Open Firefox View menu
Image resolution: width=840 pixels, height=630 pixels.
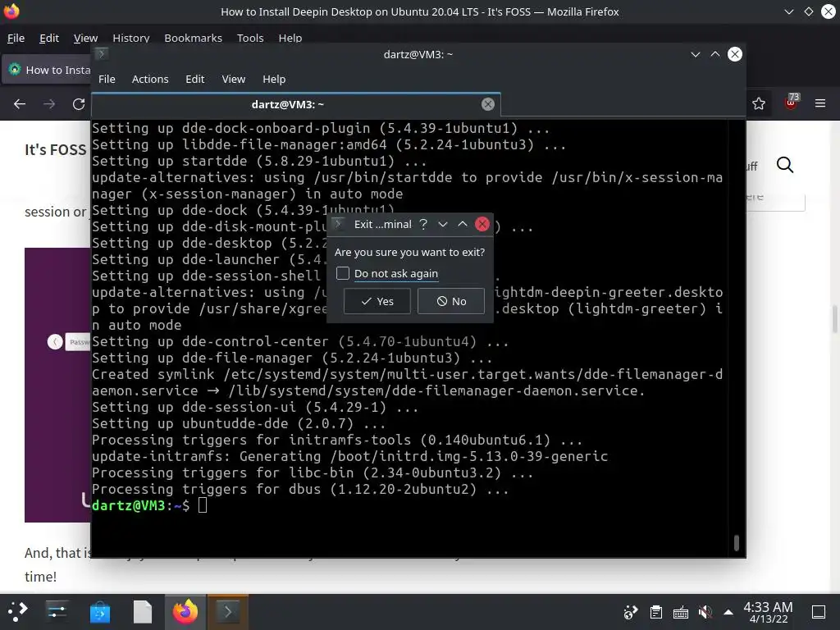[x=85, y=38]
